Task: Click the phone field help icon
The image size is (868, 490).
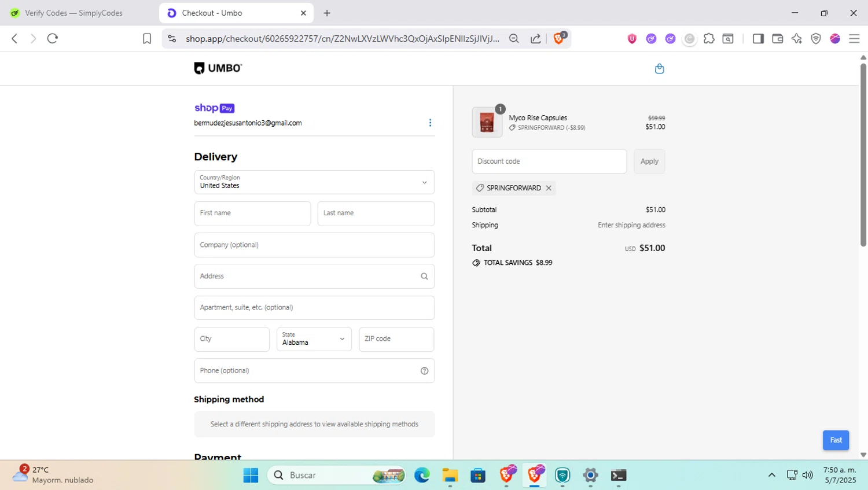Action: [424, 371]
